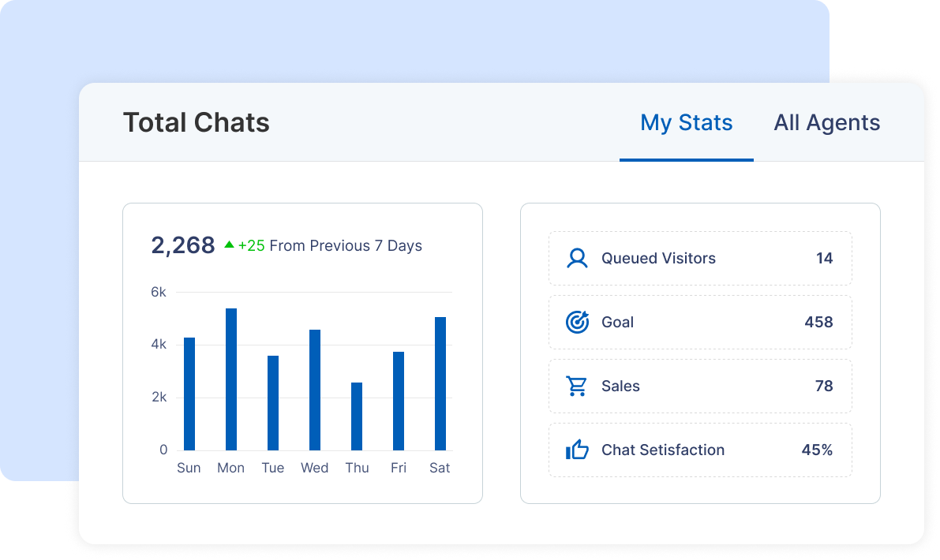This screenshot has height=560, width=940.
Task: Select the Tuesday chart bar
Action: (273, 403)
